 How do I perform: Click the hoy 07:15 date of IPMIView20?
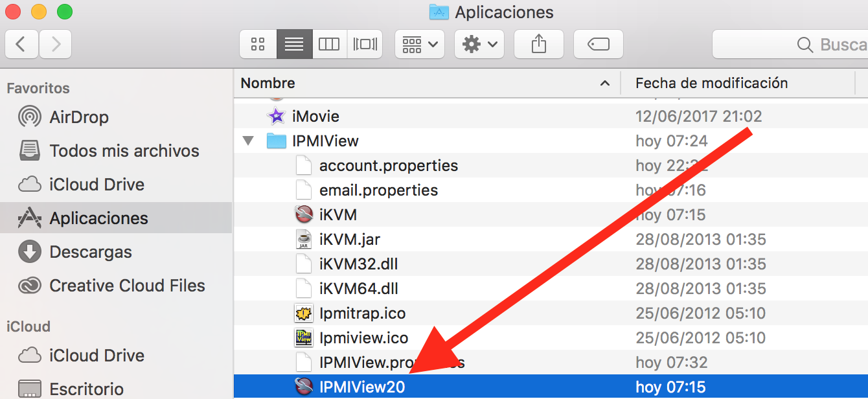pyautogui.click(x=671, y=387)
